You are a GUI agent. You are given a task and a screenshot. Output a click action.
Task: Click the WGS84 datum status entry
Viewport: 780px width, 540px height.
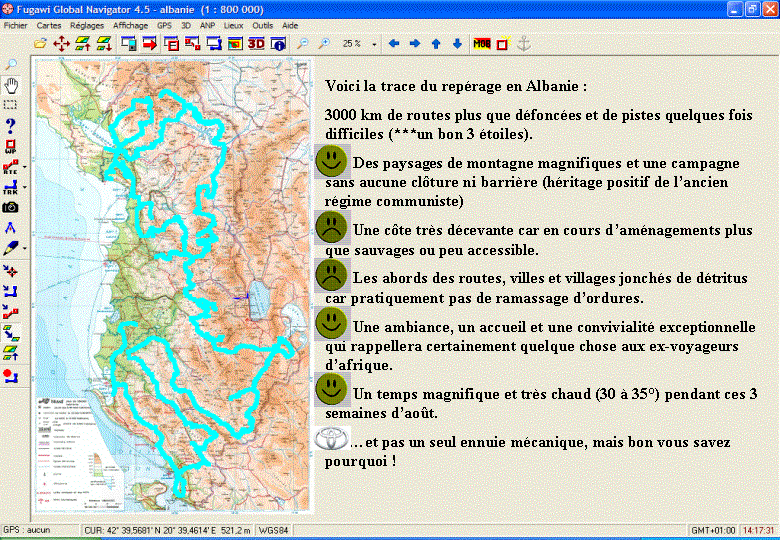point(273,530)
